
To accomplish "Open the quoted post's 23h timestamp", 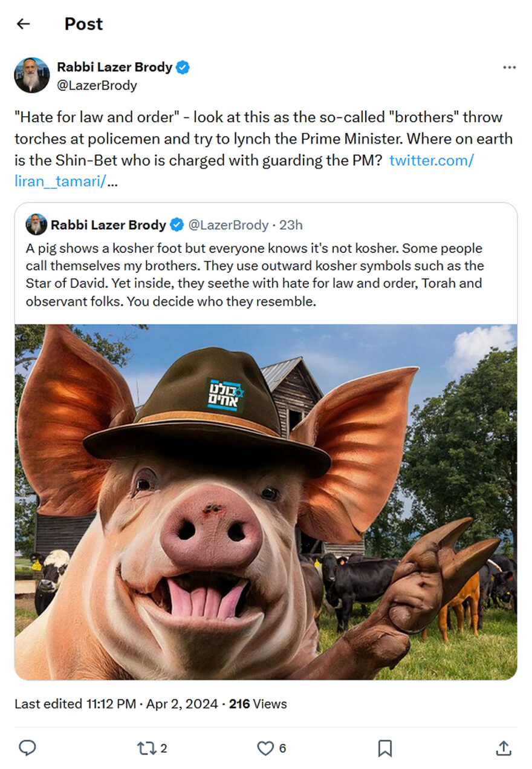I will 291,225.
